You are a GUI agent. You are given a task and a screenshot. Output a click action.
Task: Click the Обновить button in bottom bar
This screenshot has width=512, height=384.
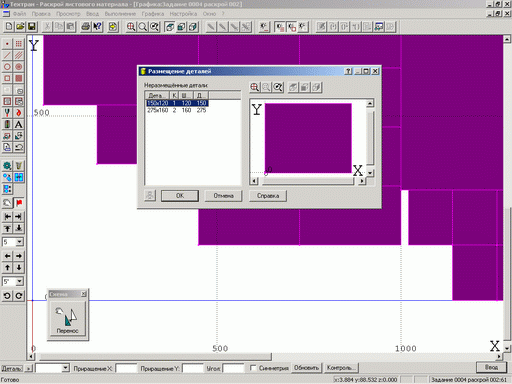pos(306,368)
